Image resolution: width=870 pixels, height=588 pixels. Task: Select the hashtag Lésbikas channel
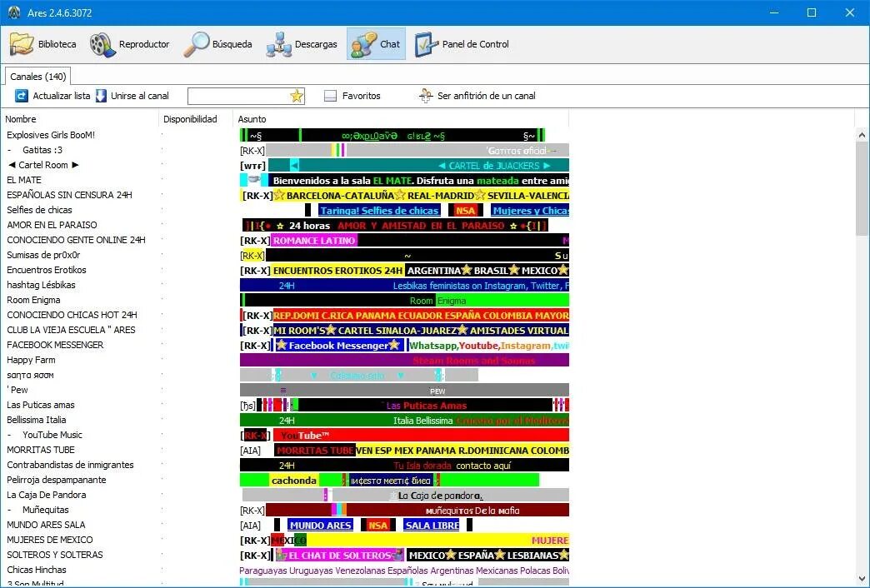click(x=41, y=285)
